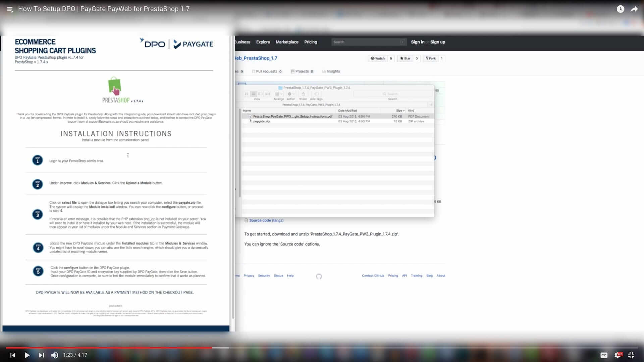Click the Security footer link
The height and width of the screenshot is (362, 644).
(264, 276)
